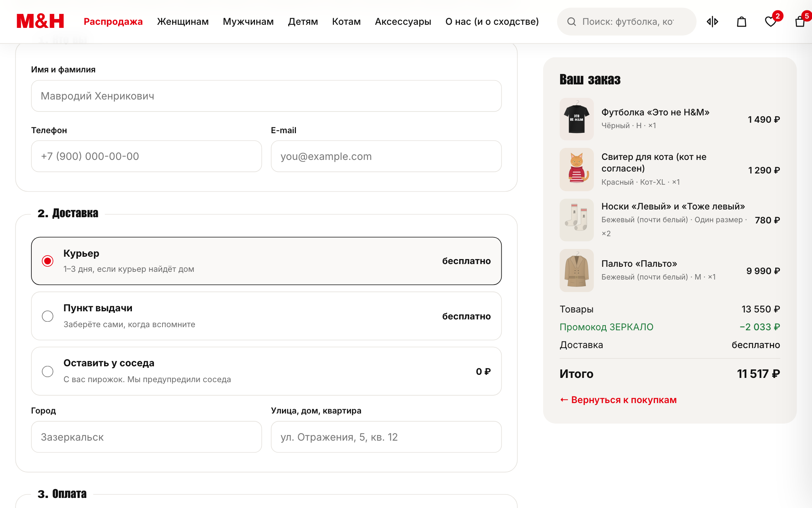The height and width of the screenshot is (508, 812).
Task: Open the Детям menu item
Action: [303, 22]
